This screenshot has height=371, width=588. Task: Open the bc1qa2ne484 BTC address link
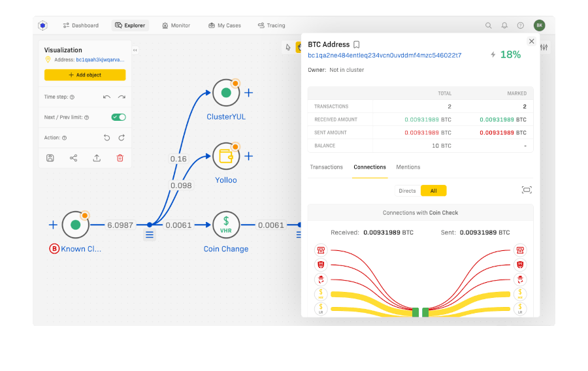coord(384,56)
